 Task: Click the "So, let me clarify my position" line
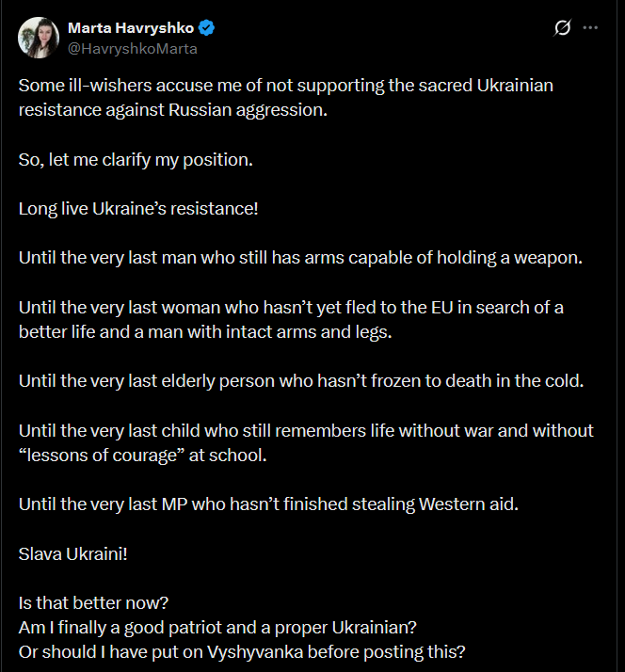[x=136, y=159]
